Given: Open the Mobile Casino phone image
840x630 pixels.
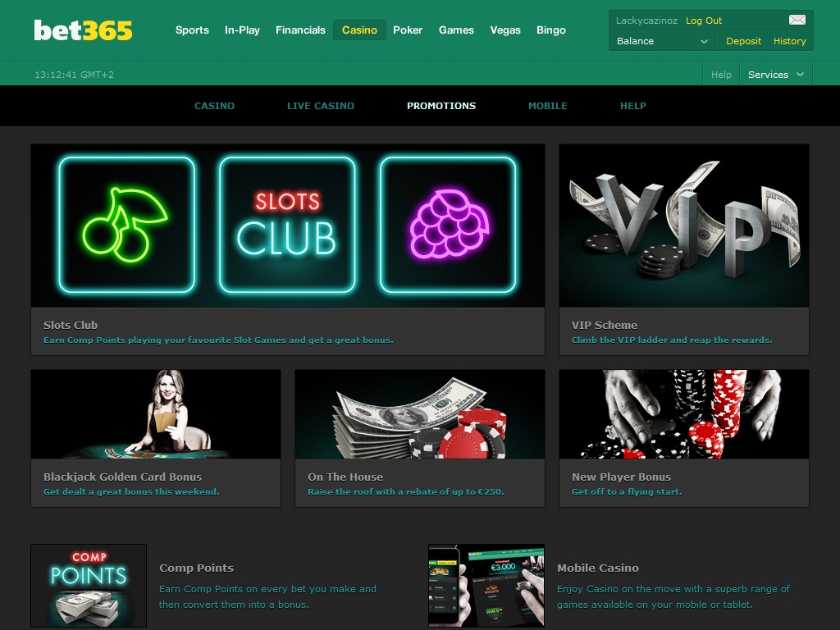Looking at the screenshot, I should [486, 586].
